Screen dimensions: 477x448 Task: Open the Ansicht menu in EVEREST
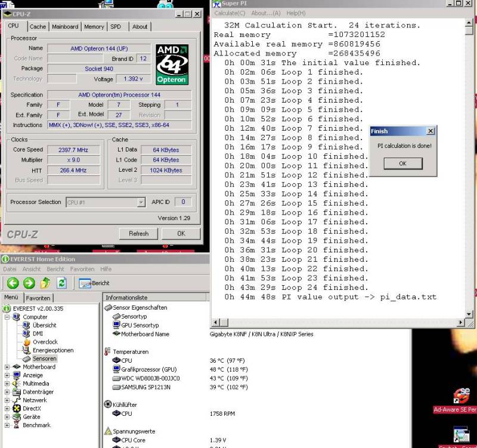pyautogui.click(x=32, y=269)
